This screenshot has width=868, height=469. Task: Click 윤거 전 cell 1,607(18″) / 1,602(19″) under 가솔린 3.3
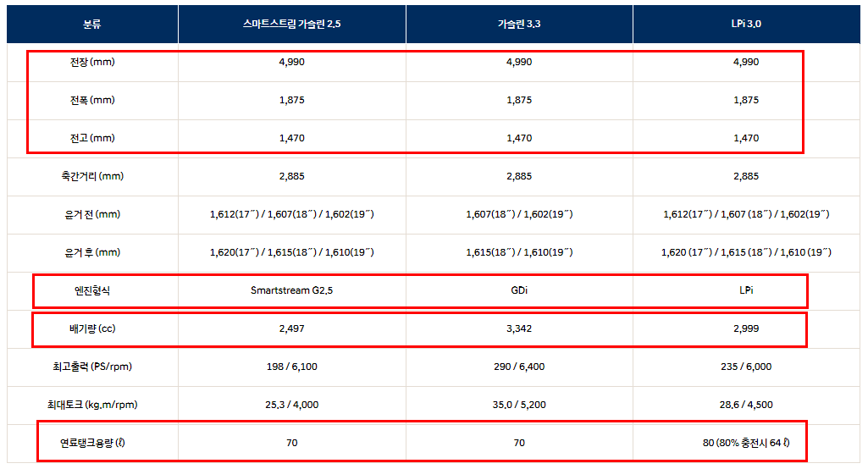pyautogui.click(x=519, y=214)
